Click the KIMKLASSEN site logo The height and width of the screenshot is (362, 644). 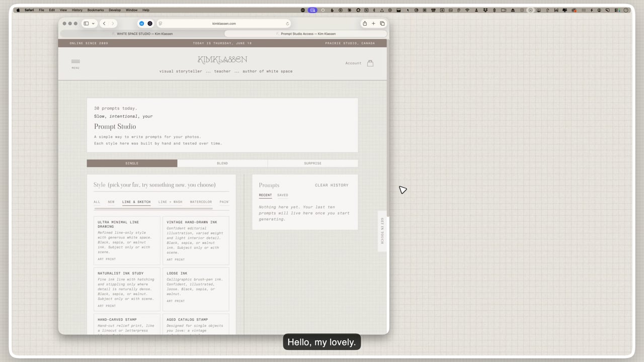point(222,60)
